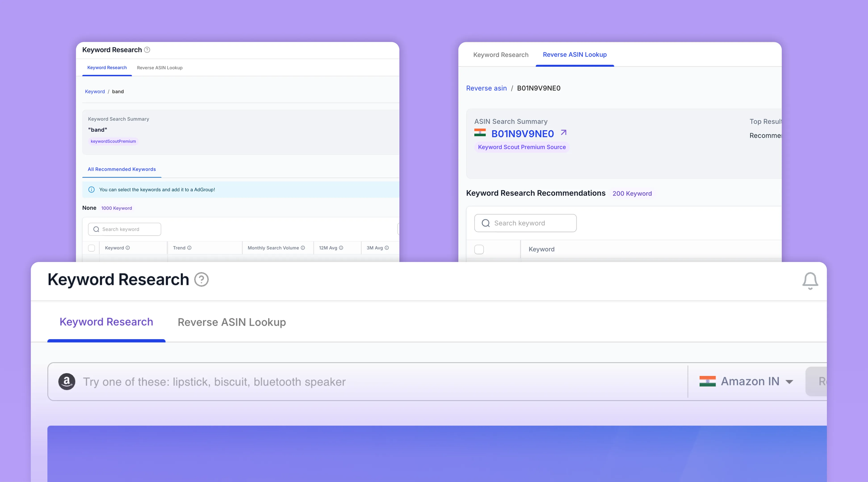The image size is (868, 482).
Task: Click Keyword Research Recommendations heading
Action: [535, 193]
